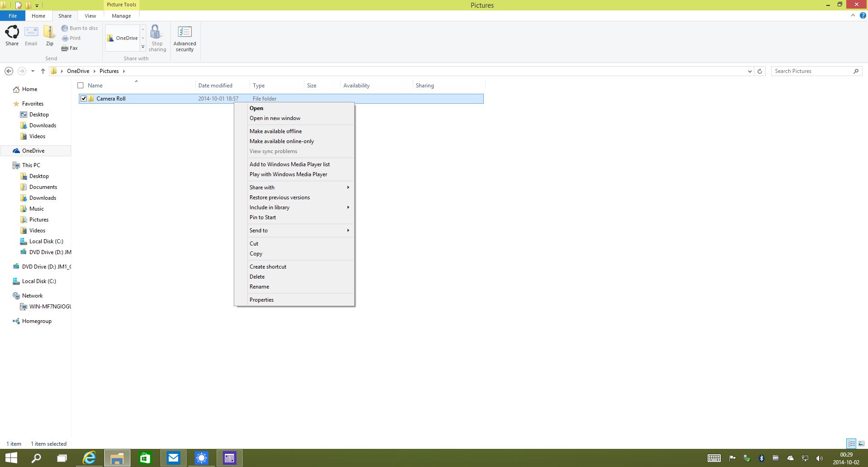Click OneDrive in the breadcrumb path

point(78,71)
